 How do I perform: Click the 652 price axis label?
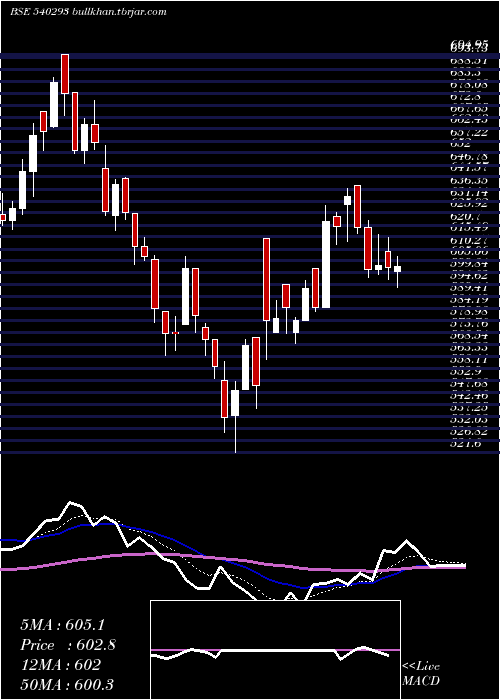(461, 144)
